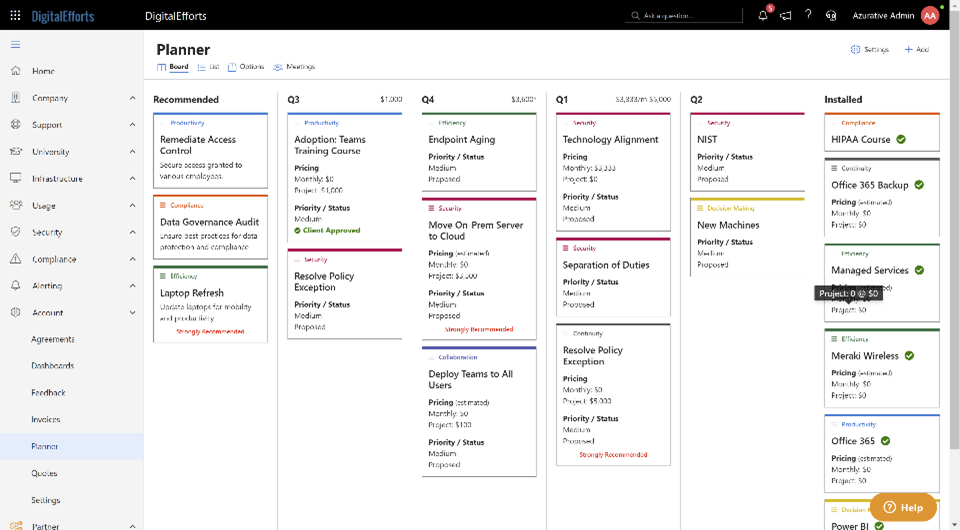Click the Usage icon in sidebar
Image resolution: width=960 pixels, height=530 pixels.
pyautogui.click(x=16, y=205)
